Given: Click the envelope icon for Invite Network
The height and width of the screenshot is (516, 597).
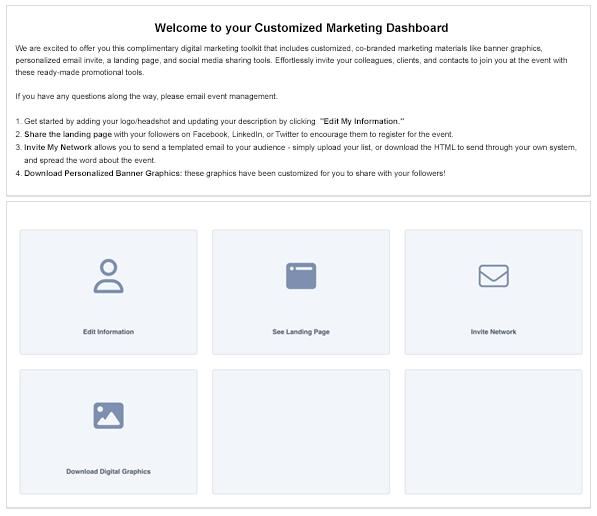Looking at the screenshot, I should click(493, 276).
